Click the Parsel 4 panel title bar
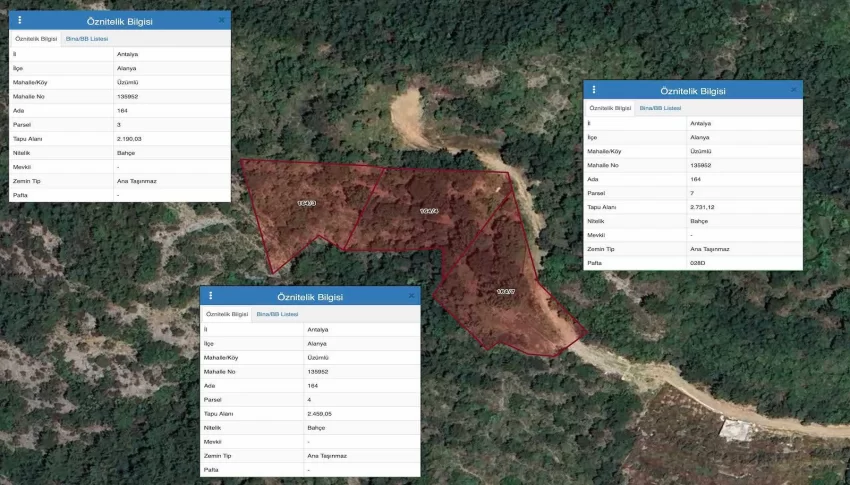This screenshot has width=850, height=485. tap(310, 296)
